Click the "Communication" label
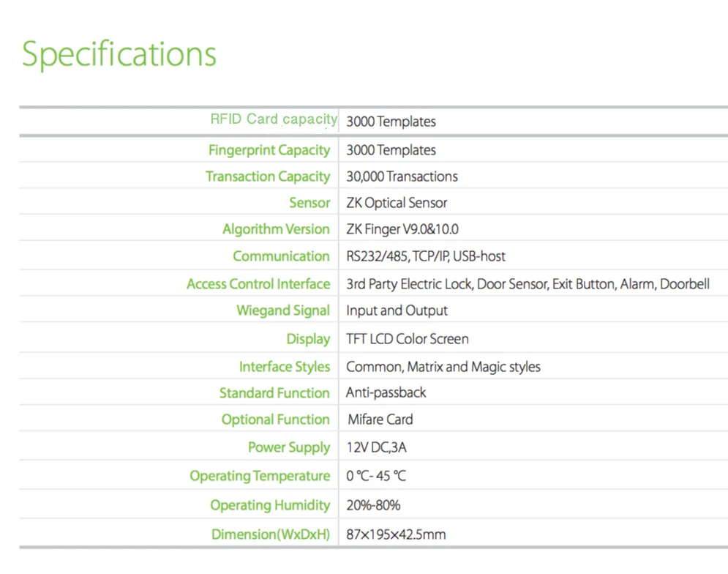728x574 pixels. tap(282, 256)
